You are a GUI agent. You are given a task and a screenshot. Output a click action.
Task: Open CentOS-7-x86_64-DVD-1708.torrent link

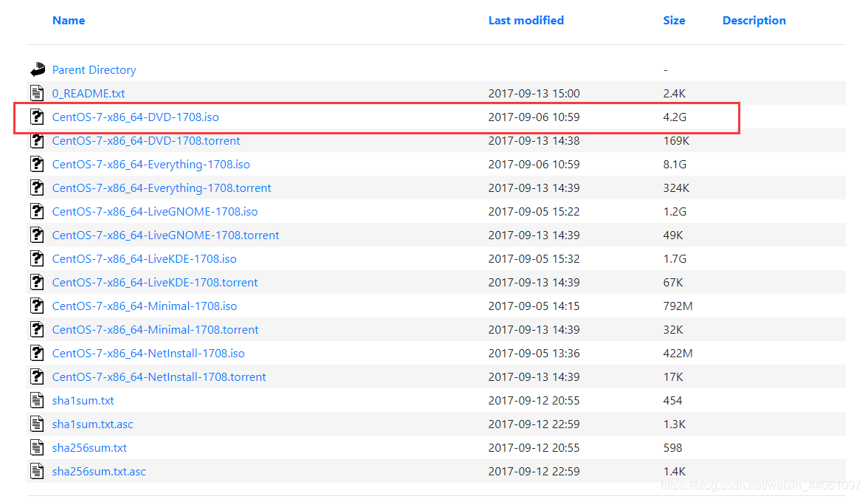[146, 141]
